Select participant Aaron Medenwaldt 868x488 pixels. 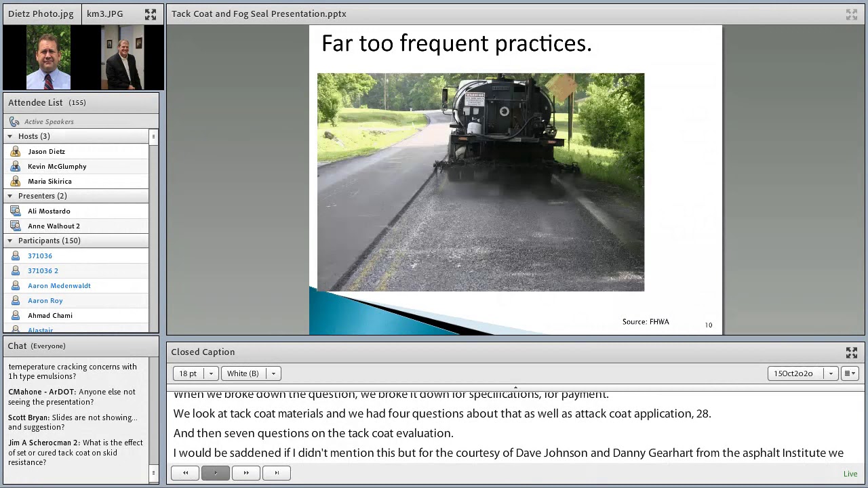pos(59,285)
